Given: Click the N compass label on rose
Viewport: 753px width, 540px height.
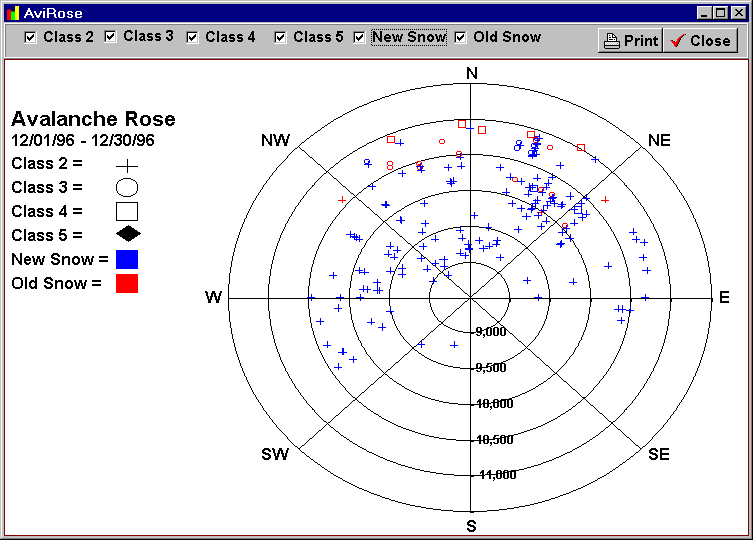Looking at the screenshot, I should (x=472, y=73).
